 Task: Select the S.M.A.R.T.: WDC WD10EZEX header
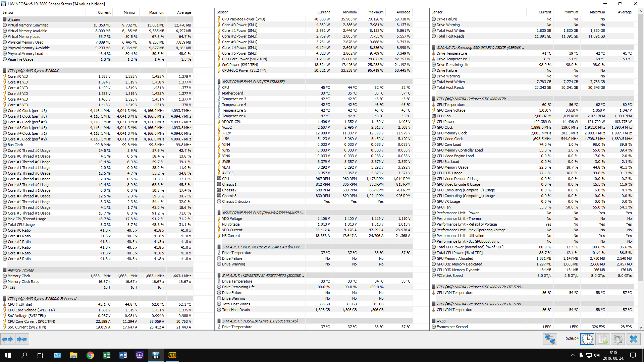[314, 247]
